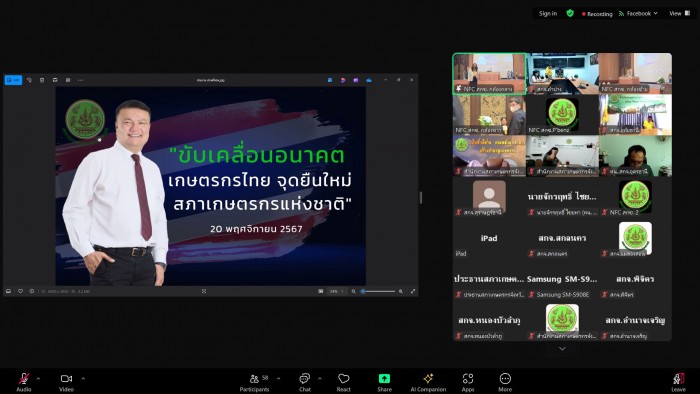Open the View layout menu

point(680,13)
